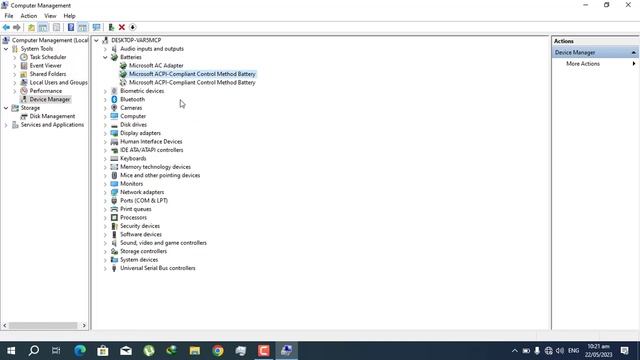Open File Explorer from taskbar

(x=195, y=351)
